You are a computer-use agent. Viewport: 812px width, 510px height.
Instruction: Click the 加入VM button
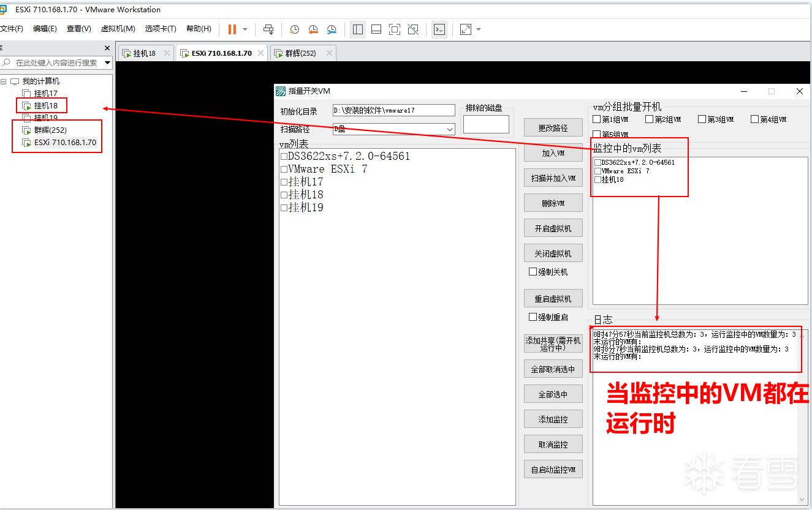coord(553,153)
